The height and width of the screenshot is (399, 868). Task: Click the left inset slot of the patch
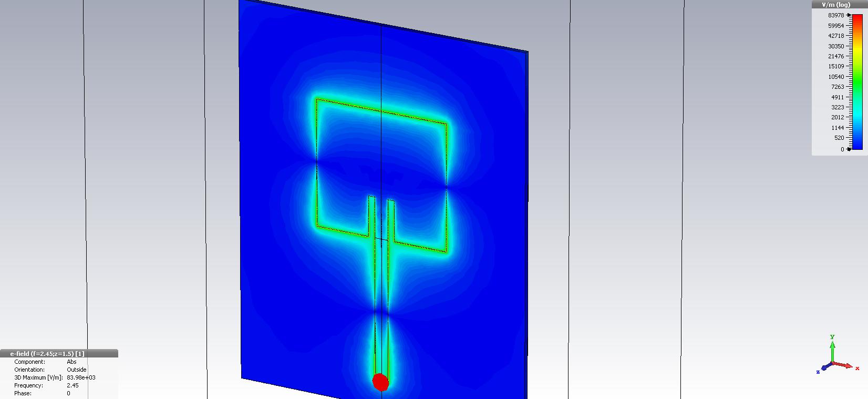coord(371,216)
